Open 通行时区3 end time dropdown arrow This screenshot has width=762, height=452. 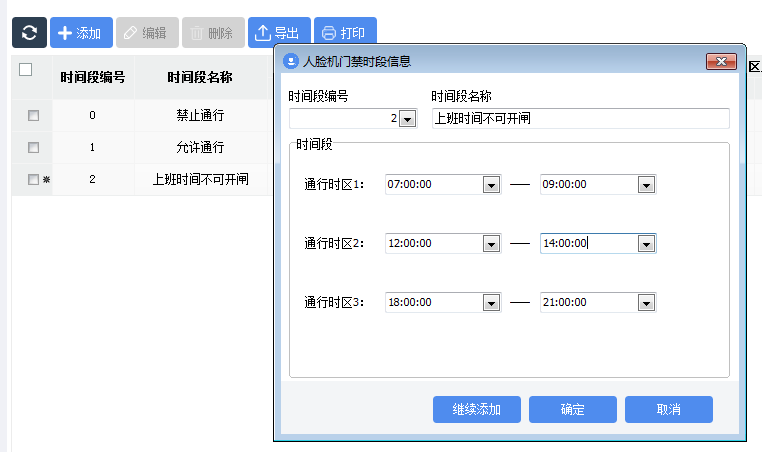click(646, 303)
